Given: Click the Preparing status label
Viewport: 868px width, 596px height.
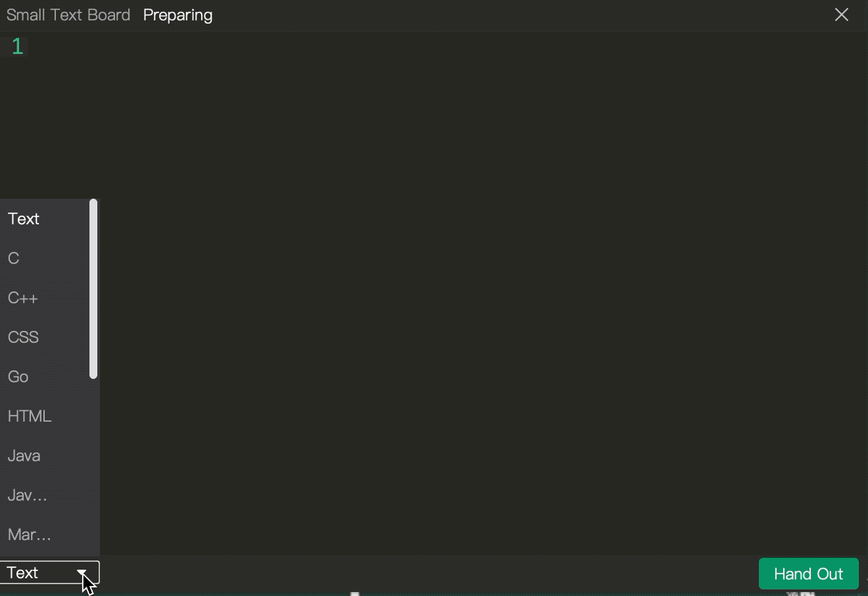Looking at the screenshot, I should tap(178, 15).
